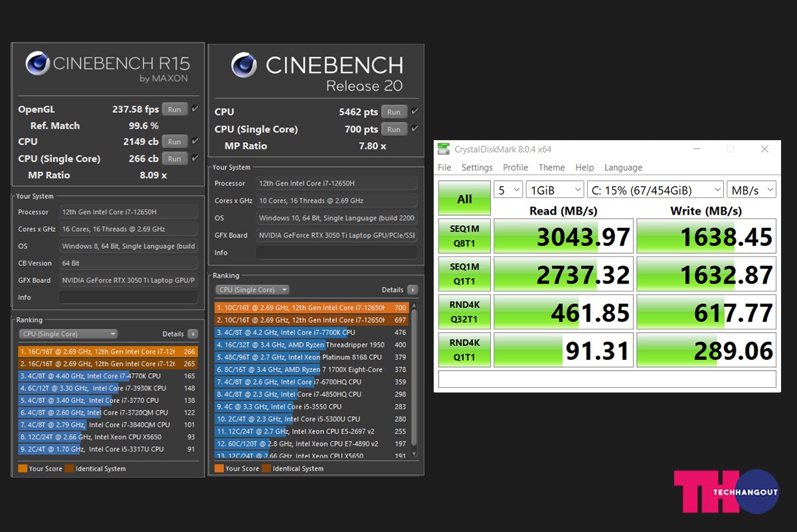Click the Cinebench R15 sphere logo
Screen dimensions: 797x532
(x=38, y=64)
